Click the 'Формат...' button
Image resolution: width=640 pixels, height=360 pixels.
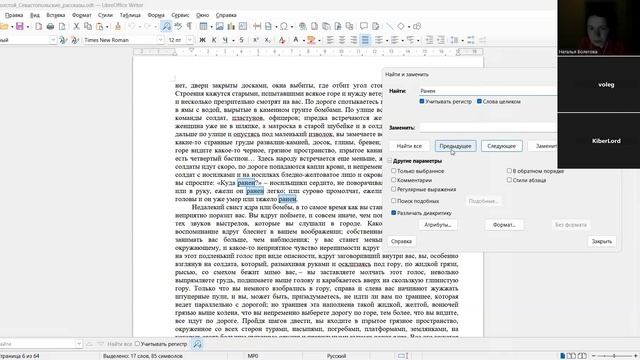pos(504,224)
